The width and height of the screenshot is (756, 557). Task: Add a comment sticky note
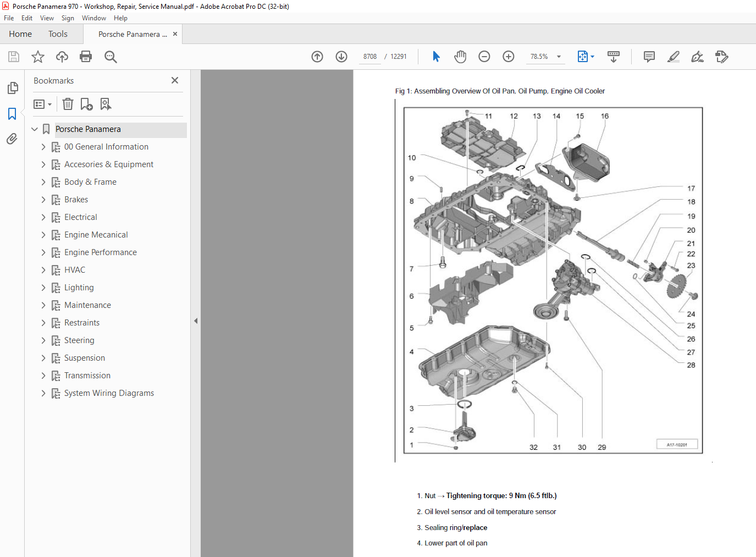click(x=649, y=57)
